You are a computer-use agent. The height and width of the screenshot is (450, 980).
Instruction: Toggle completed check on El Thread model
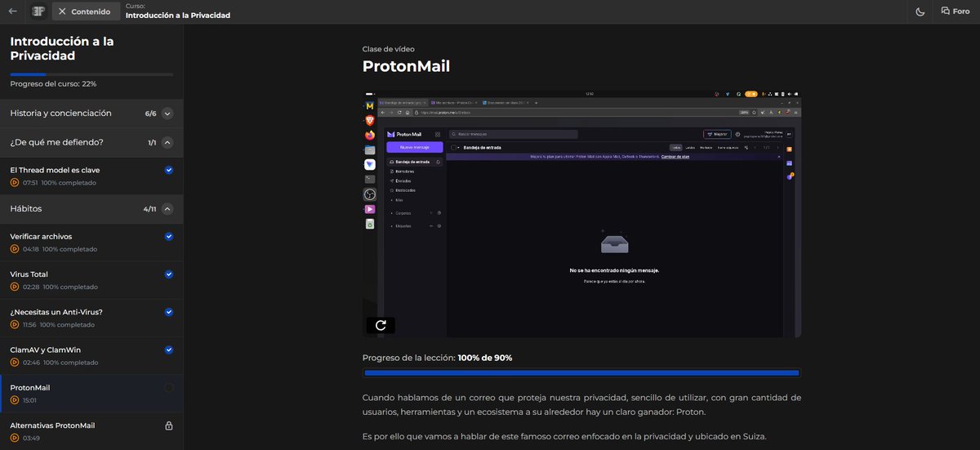coord(169,170)
